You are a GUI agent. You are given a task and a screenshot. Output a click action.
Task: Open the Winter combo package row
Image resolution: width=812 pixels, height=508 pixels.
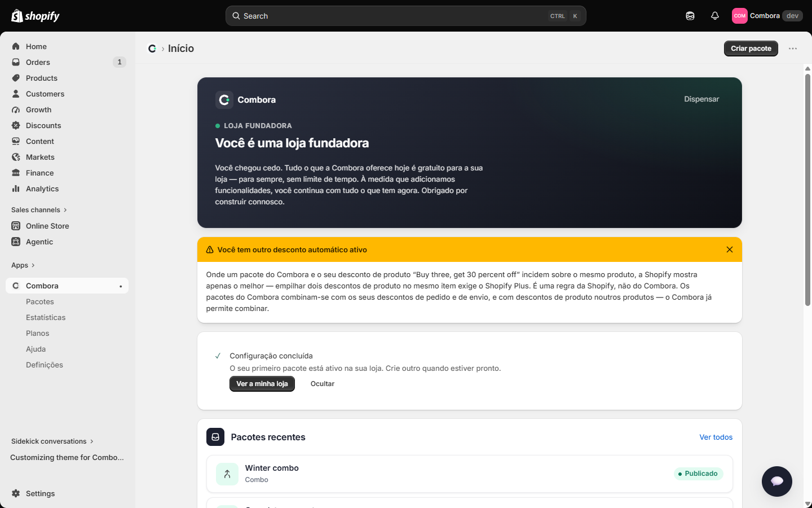click(470, 474)
